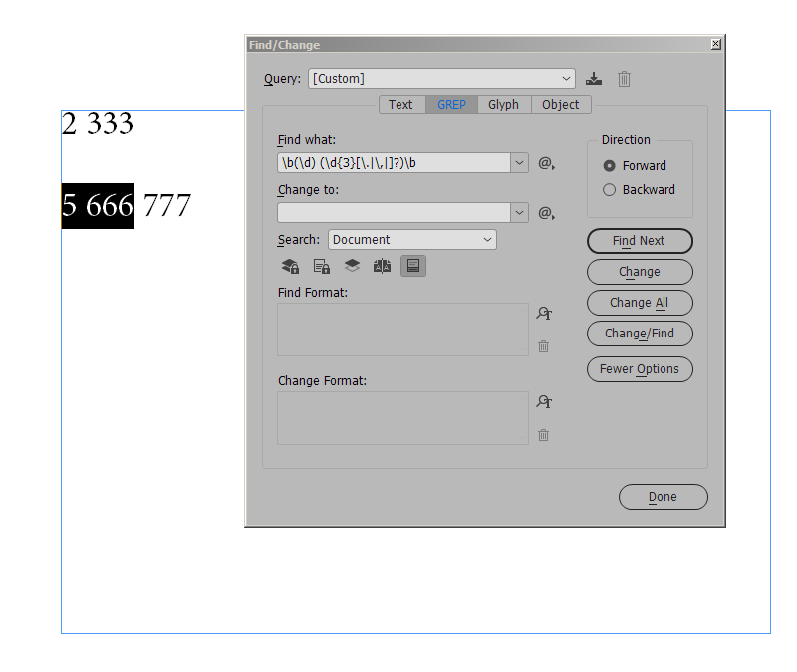This screenshot has width=797, height=672.
Task: Click the highlighted text "5 666"
Action: coord(98,206)
